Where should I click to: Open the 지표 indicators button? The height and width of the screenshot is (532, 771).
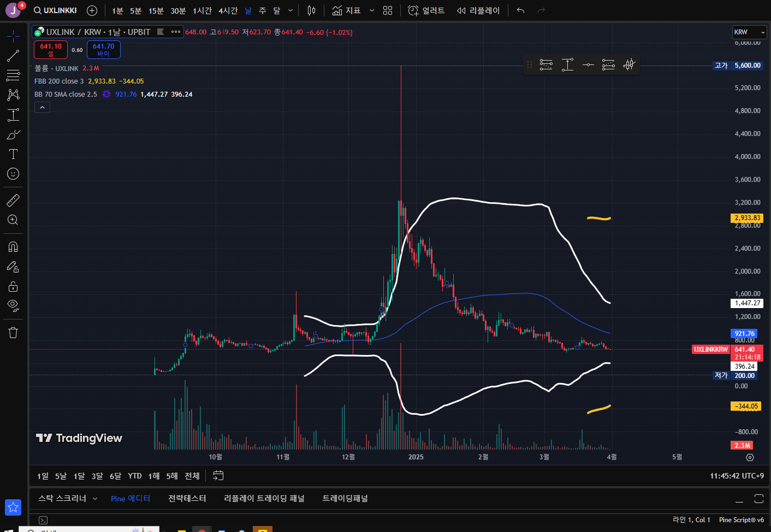click(x=347, y=10)
